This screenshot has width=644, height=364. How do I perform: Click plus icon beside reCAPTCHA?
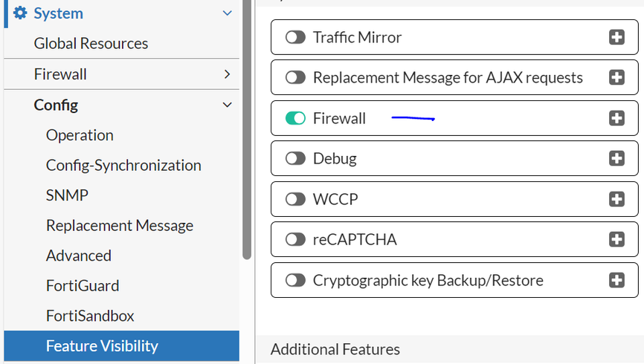pyautogui.click(x=616, y=239)
